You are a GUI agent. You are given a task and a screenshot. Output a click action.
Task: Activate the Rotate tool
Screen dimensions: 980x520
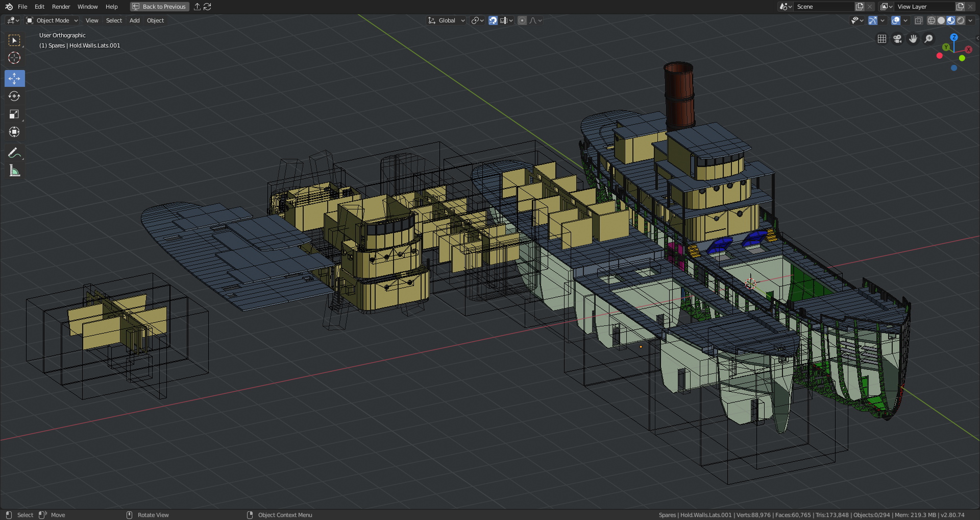point(14,97)
